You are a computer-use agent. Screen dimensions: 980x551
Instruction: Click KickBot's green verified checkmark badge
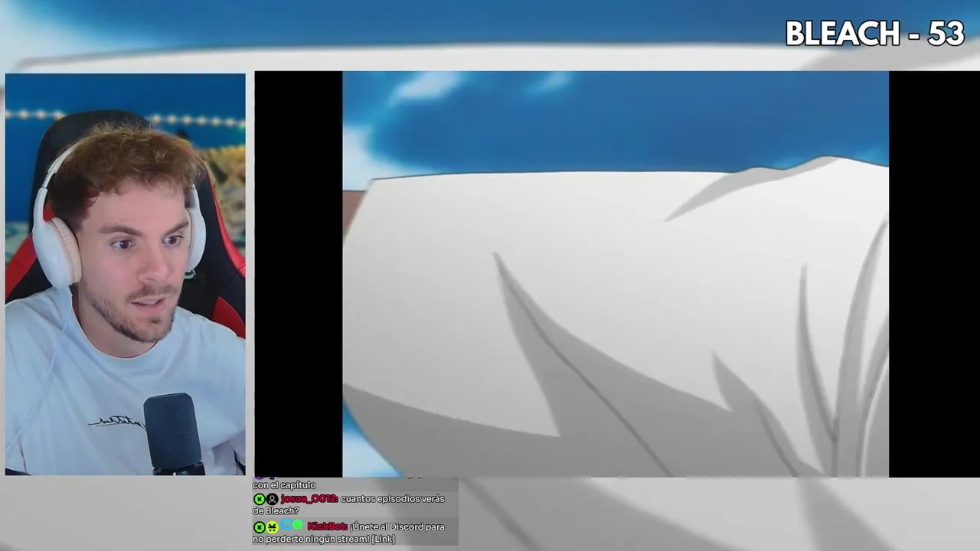pyautogui.click(x=297, y=526)
